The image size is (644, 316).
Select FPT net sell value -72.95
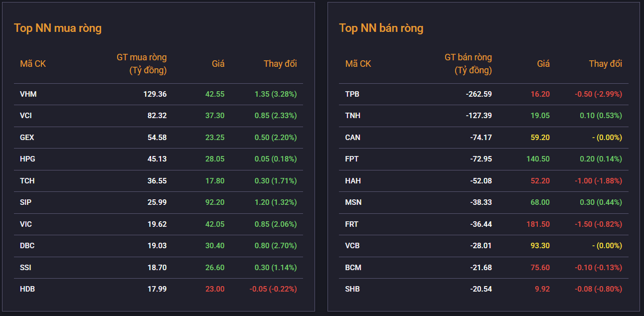tap(481, 159)
